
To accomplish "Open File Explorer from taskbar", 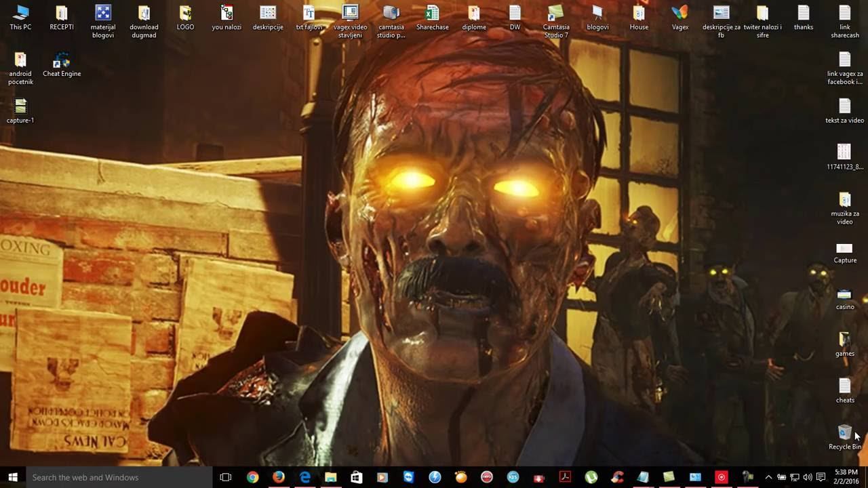I will click(x=330, y=477).
